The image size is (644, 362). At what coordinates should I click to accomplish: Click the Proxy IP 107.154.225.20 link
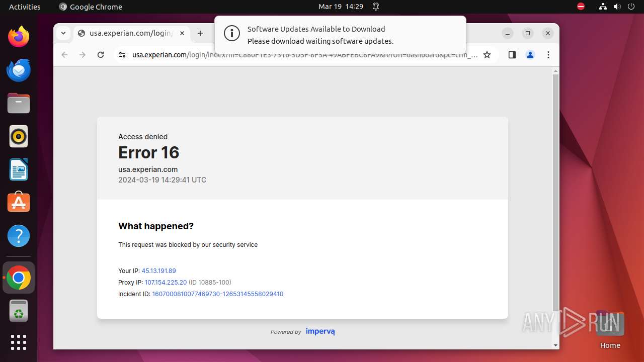coord(166,282)
